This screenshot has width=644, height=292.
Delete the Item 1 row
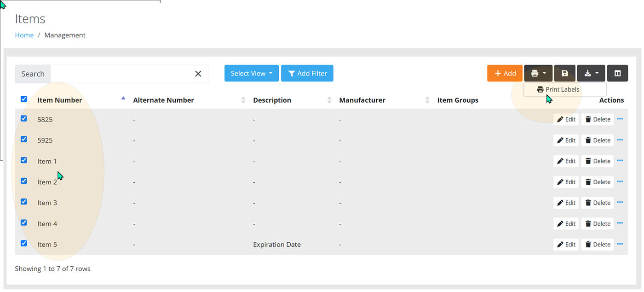pos(598,161)
